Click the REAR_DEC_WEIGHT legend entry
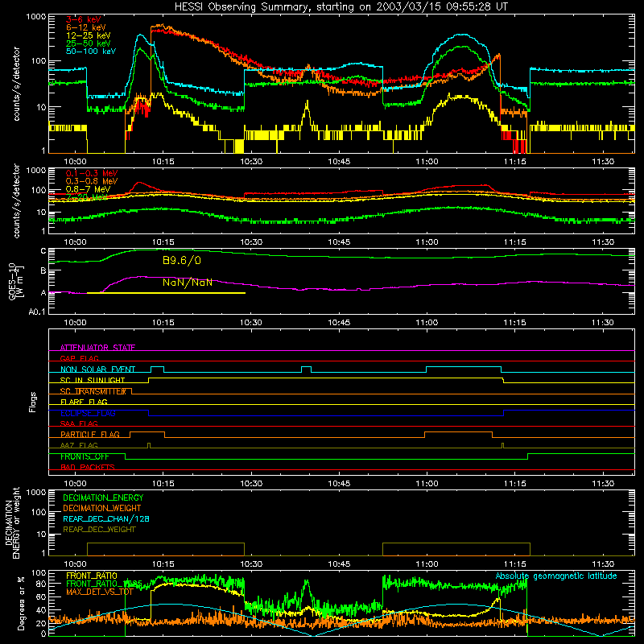 click(x=99, y=530)
